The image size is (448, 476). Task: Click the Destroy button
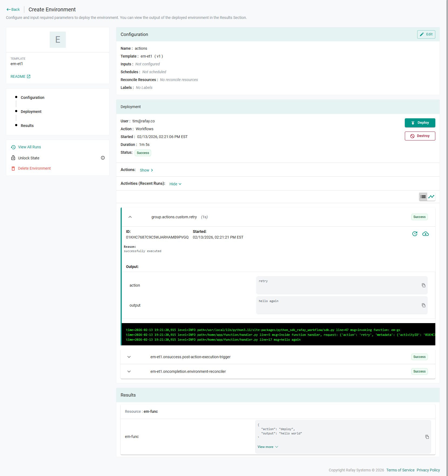point(420,136)
